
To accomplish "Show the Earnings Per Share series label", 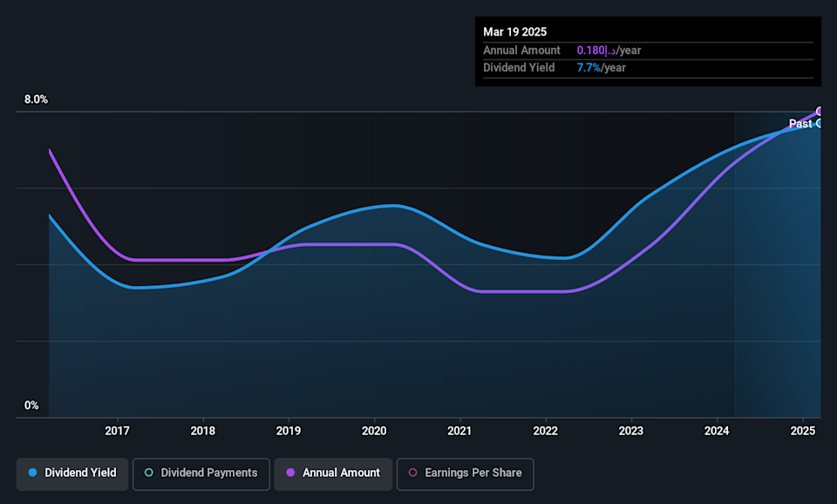I will (473, 473).
